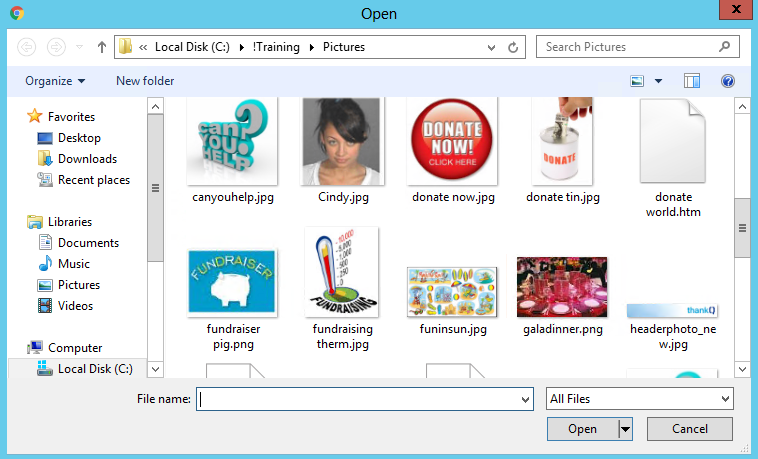Expand the Open button split arrow
The height and width of the screenshot is (459, 758).
click(x=626, y=429)
